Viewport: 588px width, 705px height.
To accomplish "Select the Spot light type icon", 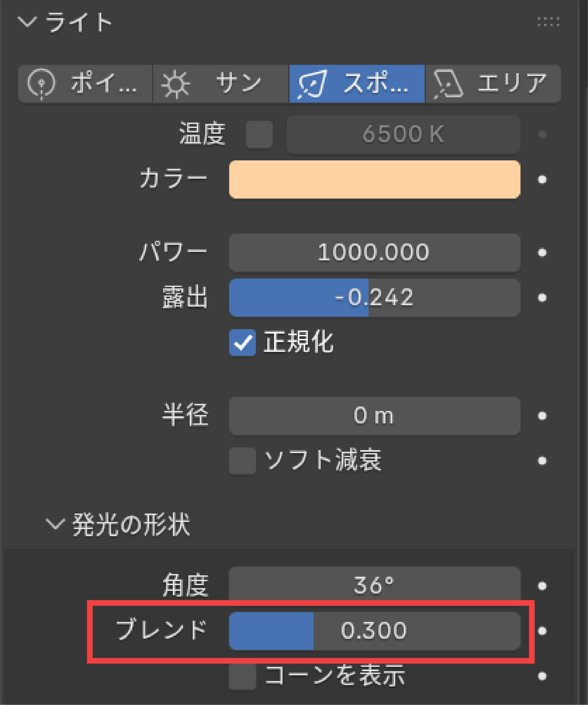I will coord(312,84).
